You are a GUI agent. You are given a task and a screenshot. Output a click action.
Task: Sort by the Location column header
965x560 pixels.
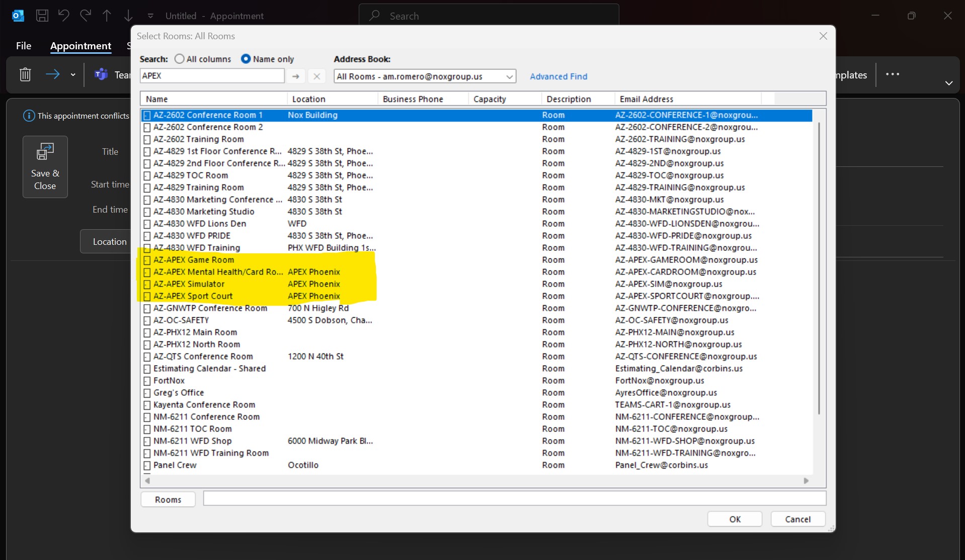[x=333, y=99]
